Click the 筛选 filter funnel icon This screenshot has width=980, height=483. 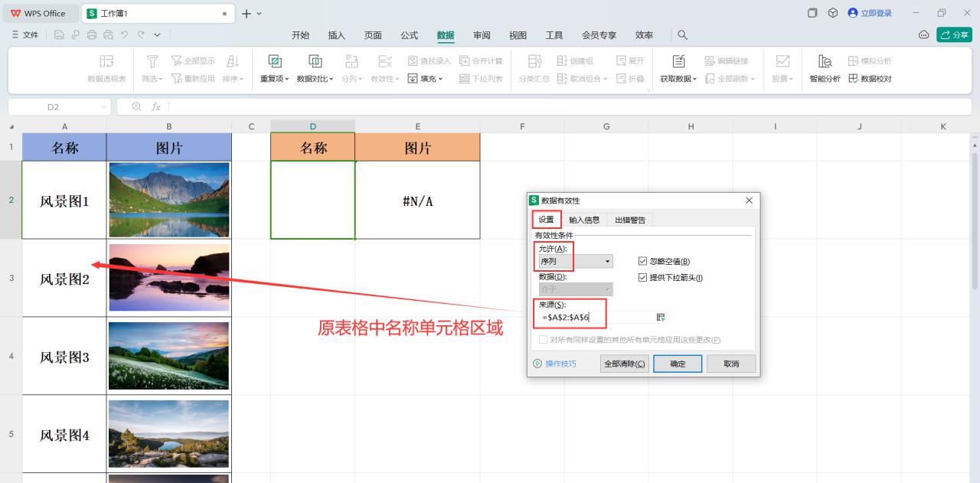point(152,61)
